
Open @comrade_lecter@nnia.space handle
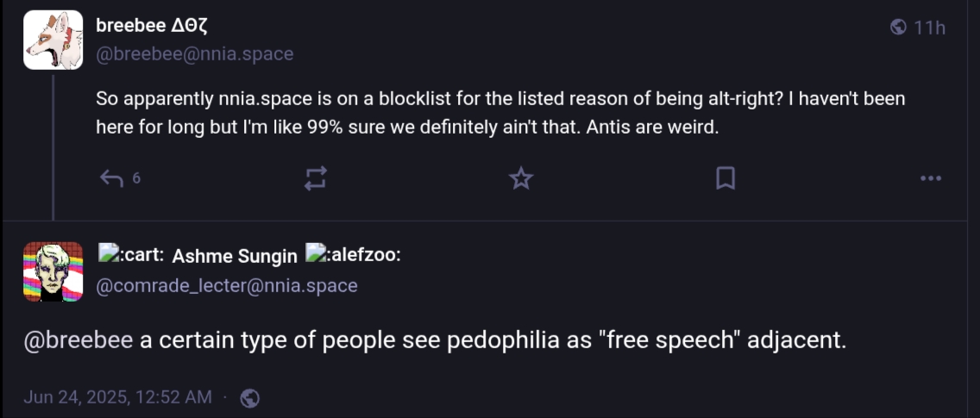(x=226, y=285)
